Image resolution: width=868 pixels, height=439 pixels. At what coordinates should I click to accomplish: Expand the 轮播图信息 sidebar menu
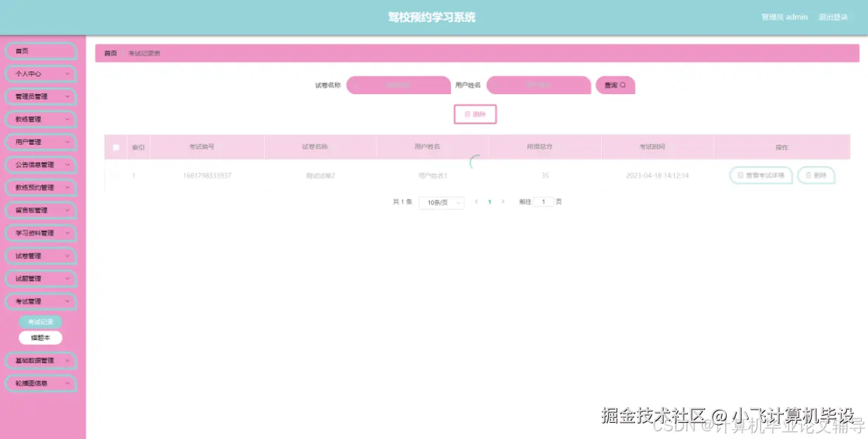click(x=41, y=384)
